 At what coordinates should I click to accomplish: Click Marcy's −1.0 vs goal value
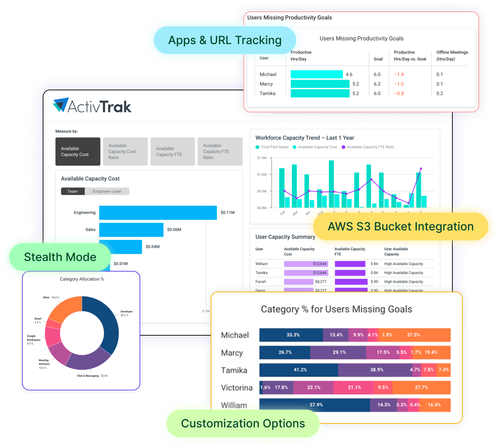(x=399, y=84)
